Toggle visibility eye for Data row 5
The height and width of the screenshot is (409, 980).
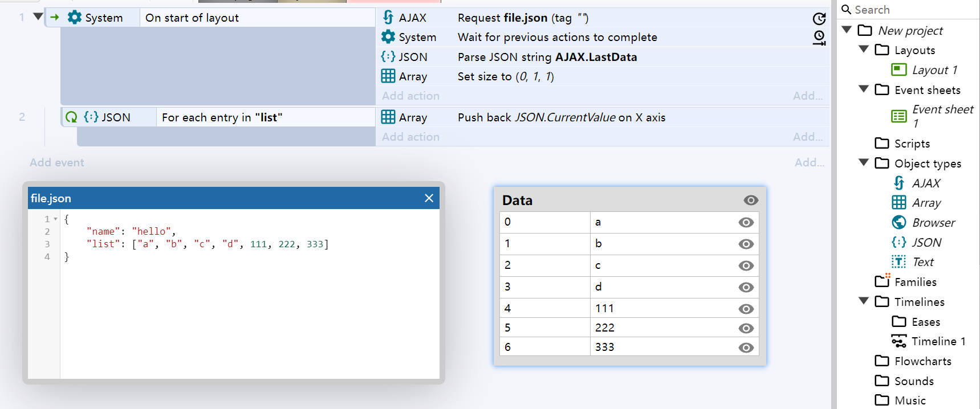[746, 328]
